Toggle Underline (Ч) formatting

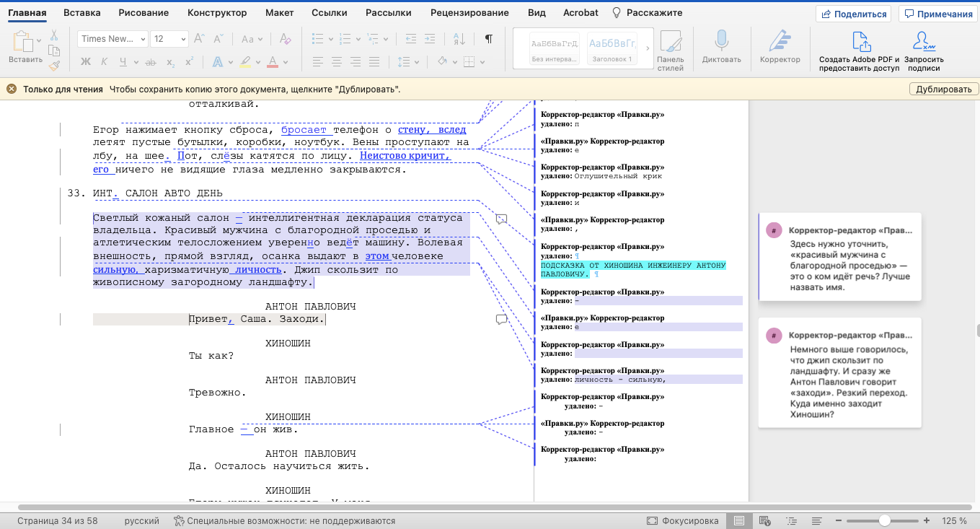point(123,62)
